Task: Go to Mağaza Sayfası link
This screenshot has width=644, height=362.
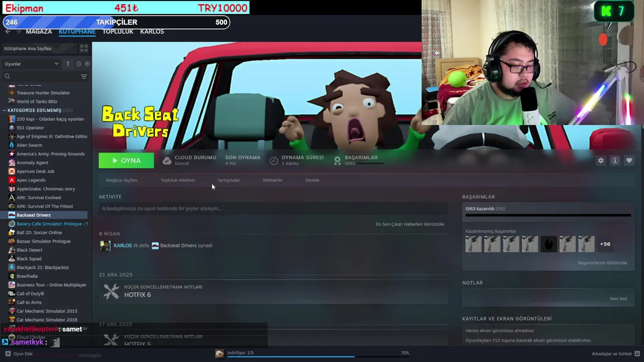Action: click(122, 180)
